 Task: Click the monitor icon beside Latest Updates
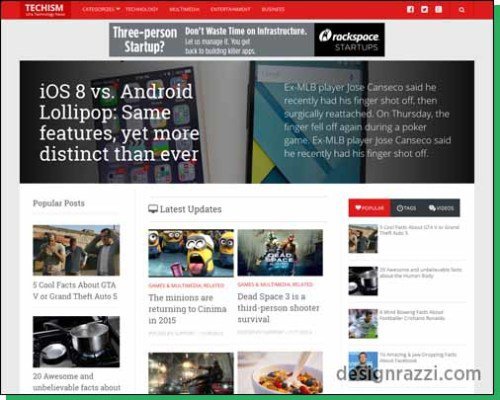tap(153, 209)
